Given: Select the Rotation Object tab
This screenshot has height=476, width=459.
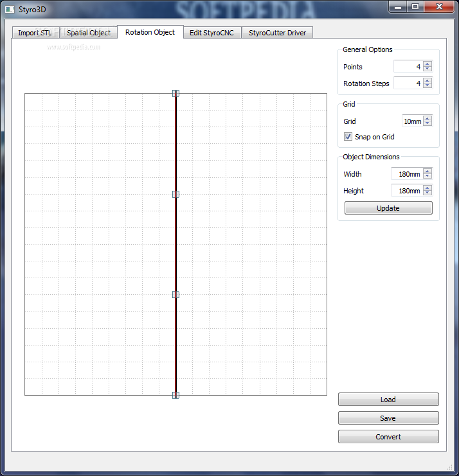Looking at the screenshot, I should pos(150,32).
